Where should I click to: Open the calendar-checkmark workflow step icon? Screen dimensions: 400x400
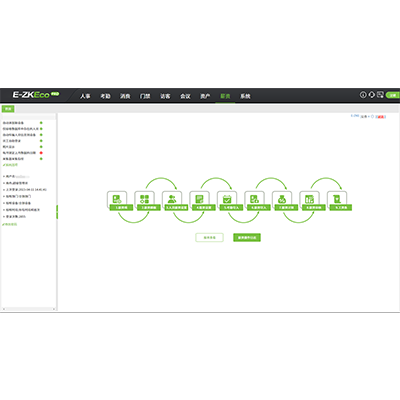[227, 200]
